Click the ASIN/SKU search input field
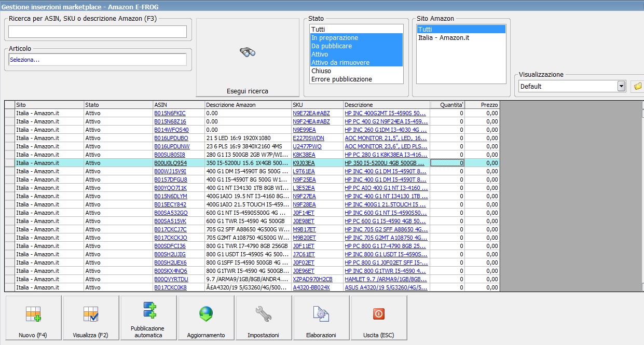This screenshot has width=644, height=345. tap(98, 32)
